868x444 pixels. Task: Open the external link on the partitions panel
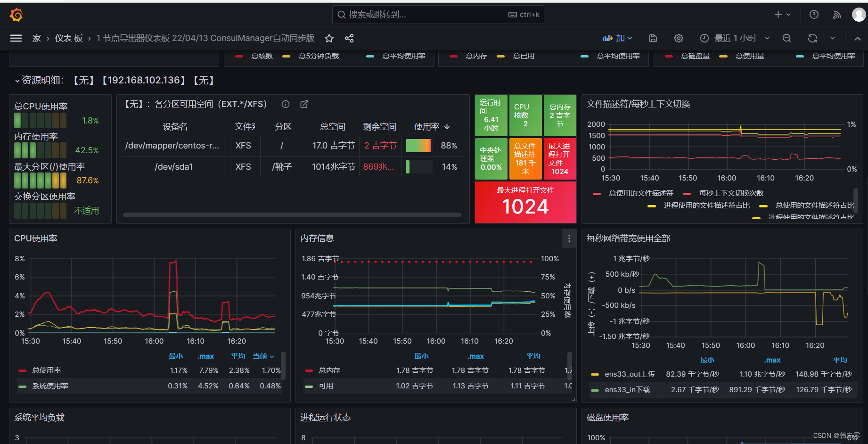point(304,104)
